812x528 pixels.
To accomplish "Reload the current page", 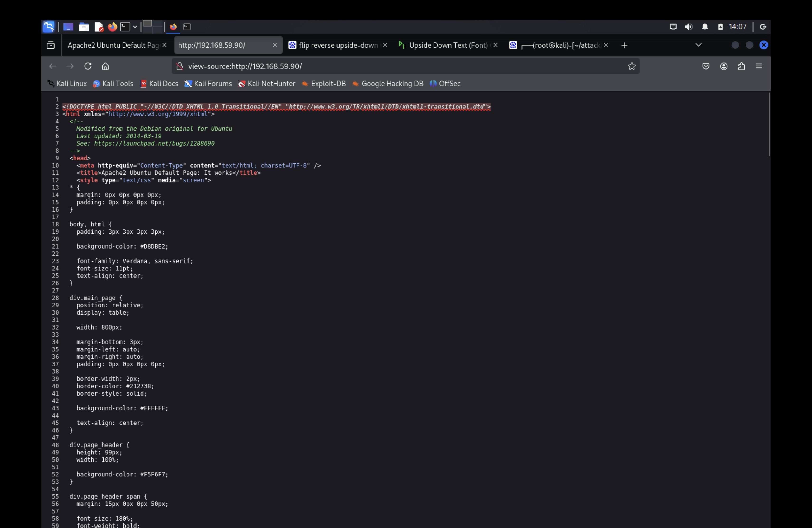I will click(x=88, y=66).
